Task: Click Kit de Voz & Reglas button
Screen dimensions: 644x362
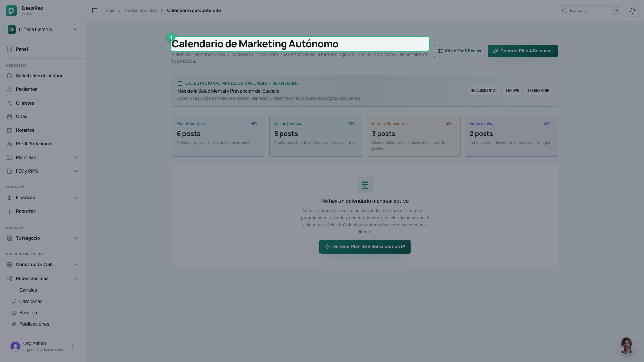Action: [459, 51]
